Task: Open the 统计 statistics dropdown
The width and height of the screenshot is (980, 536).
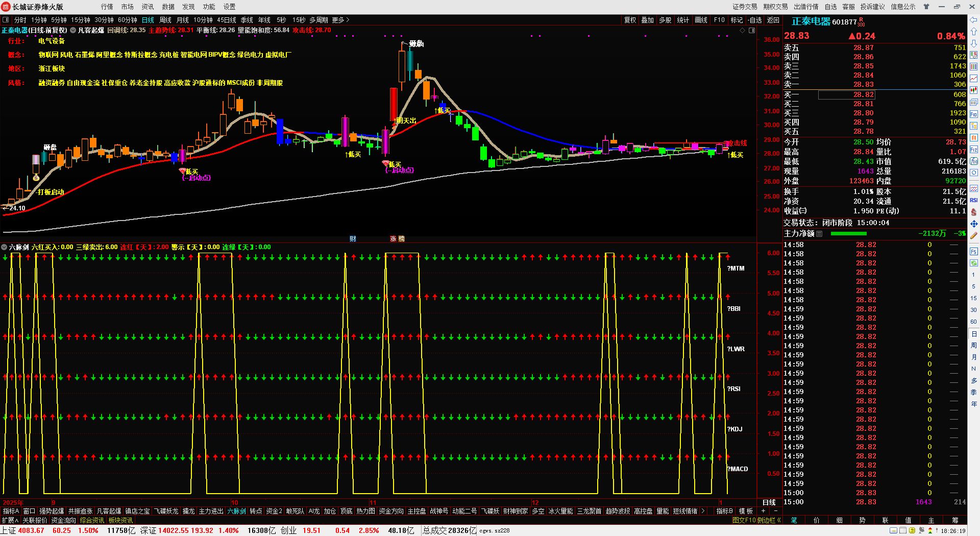Action: (683, 20)
